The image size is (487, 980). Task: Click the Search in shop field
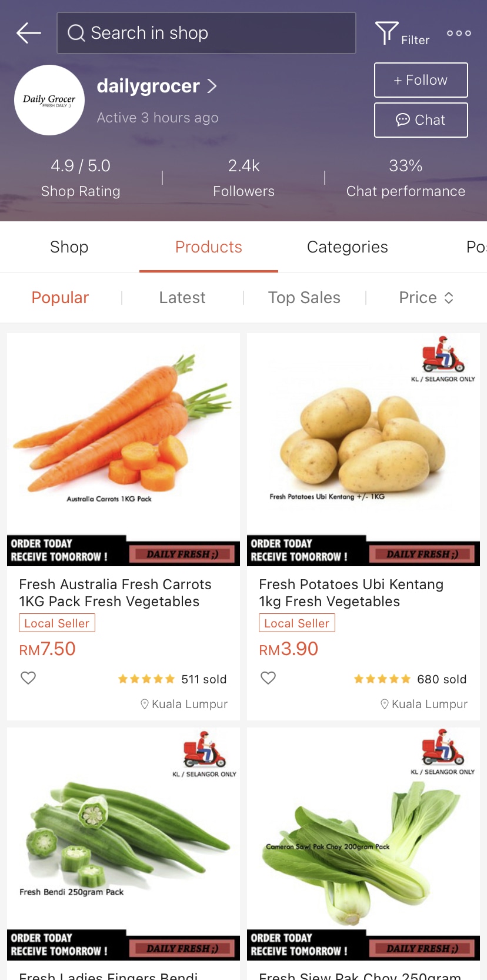tap(206, 33)
